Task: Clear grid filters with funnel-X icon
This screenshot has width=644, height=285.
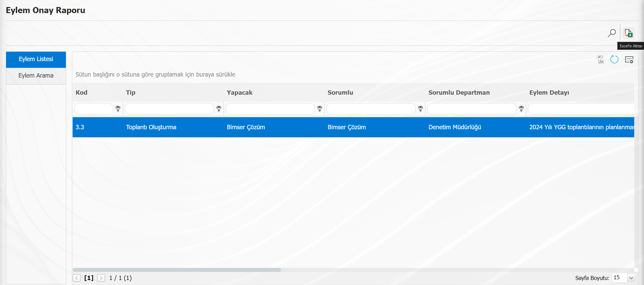Action: point(600,59)
